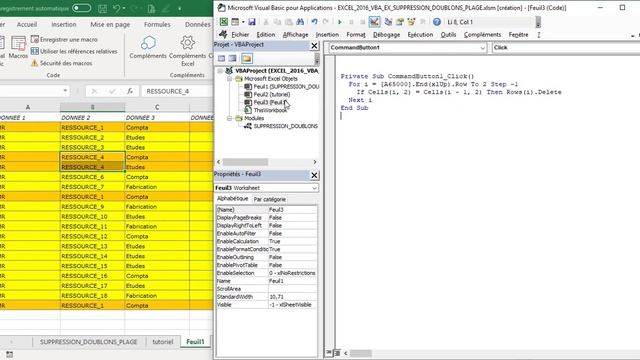Open the Project Explorer icon in VBA toolbar

(388, 22)
